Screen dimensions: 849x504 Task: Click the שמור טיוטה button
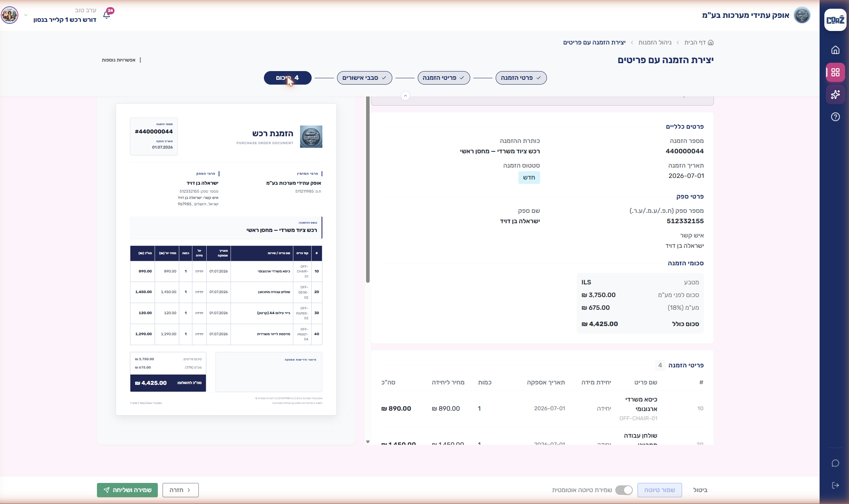click(x=659, y=490)
